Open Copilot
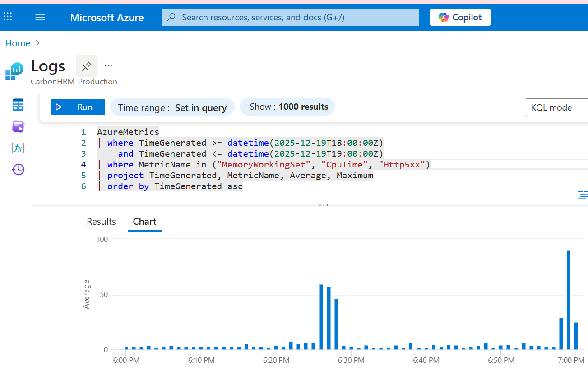The height and width of the screenshot is (371, 588). [x=460, y=17]
